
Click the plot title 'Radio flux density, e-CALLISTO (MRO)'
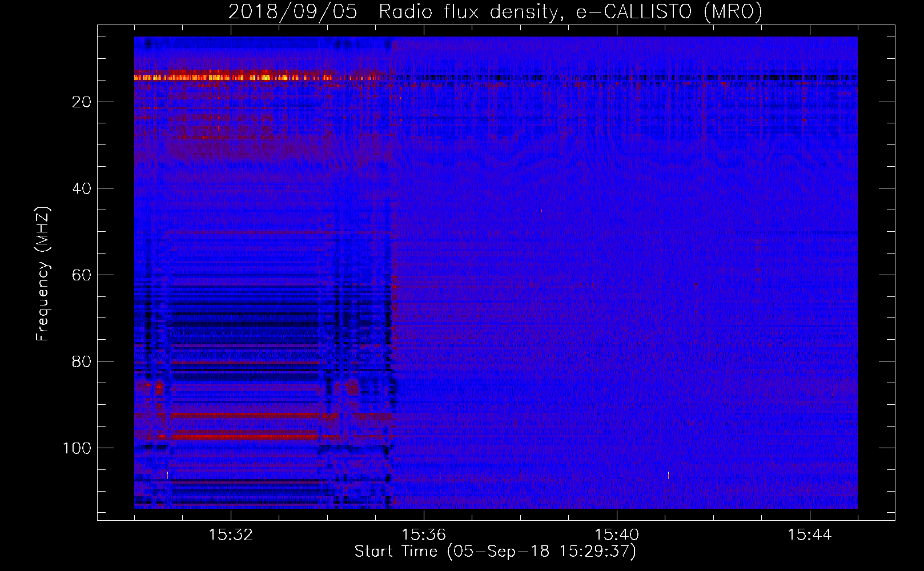[571, 12]
